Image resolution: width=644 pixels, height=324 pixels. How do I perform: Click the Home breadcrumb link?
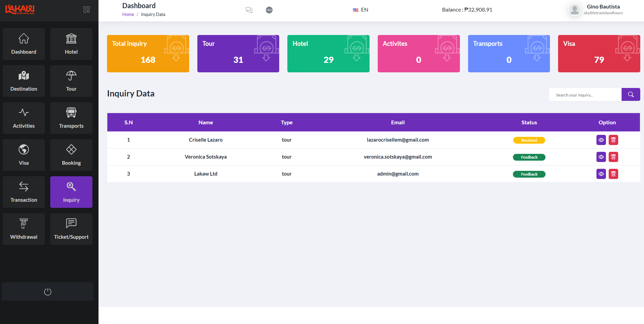[128, 14]
